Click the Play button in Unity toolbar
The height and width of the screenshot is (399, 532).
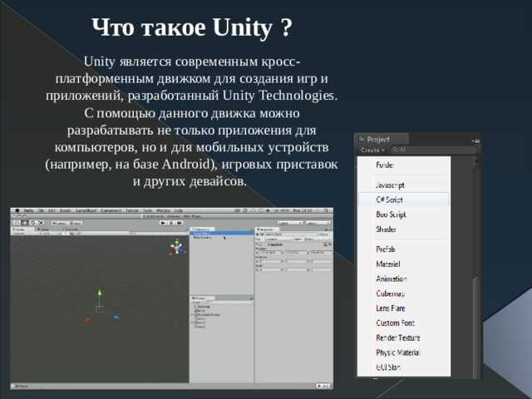[164, 223]
